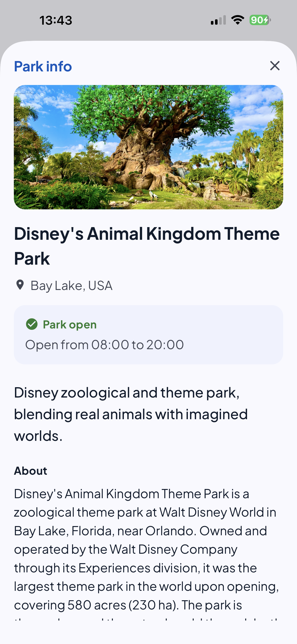Tap the About section heading

point(30,471)
